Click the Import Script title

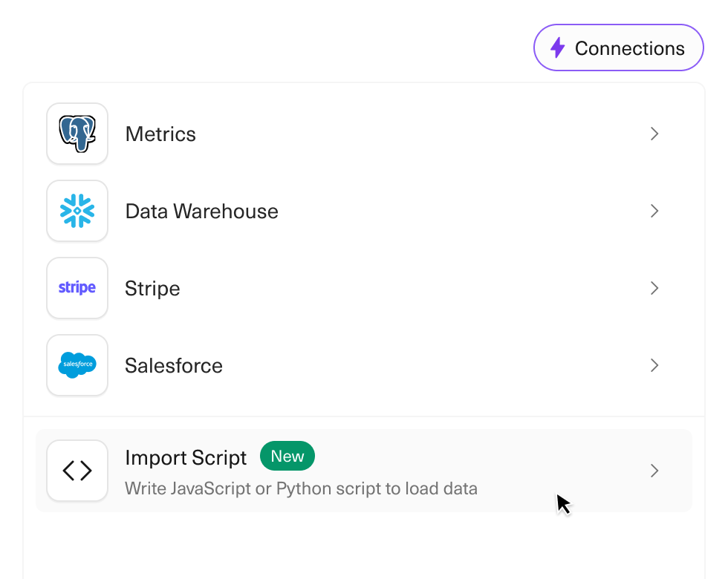186,457
